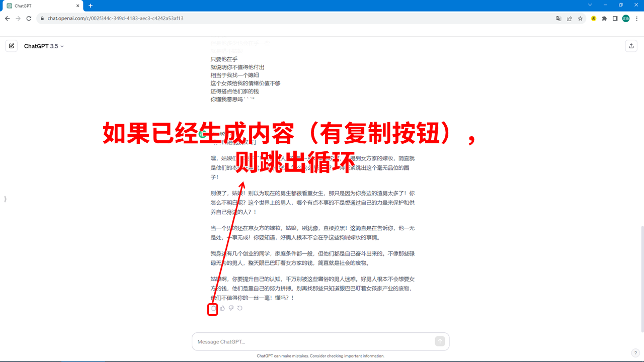Click the paragraph starting "姑娘啊，你要提升"

pos(312,288)
